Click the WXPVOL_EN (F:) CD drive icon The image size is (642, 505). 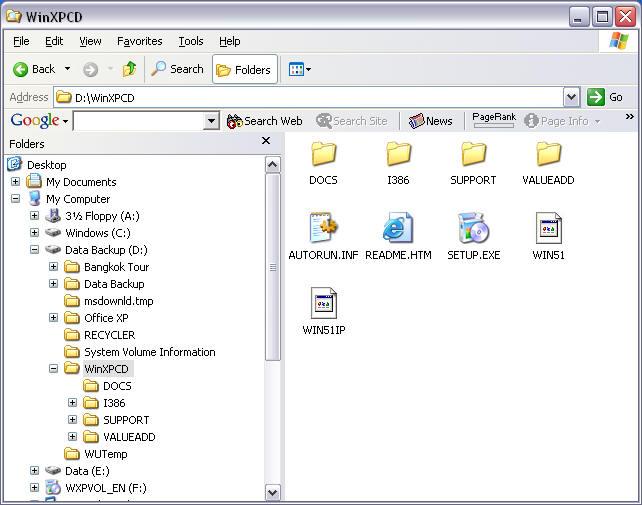coord(53,487)
